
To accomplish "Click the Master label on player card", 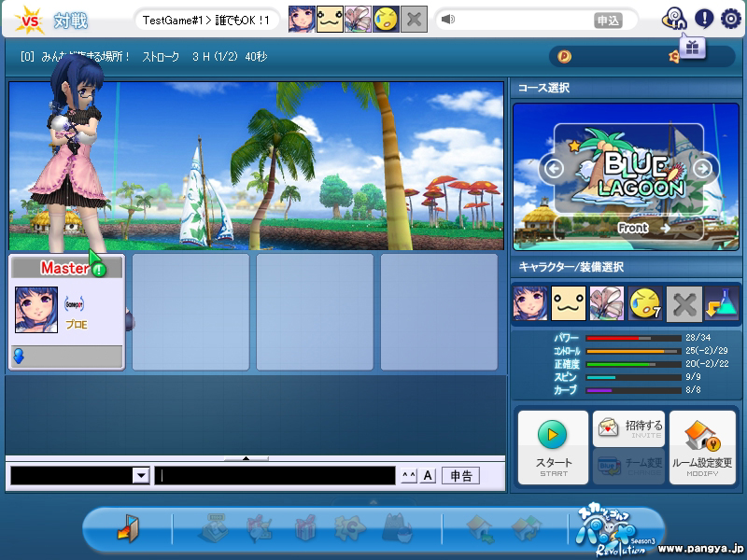I will pos(64,268).
